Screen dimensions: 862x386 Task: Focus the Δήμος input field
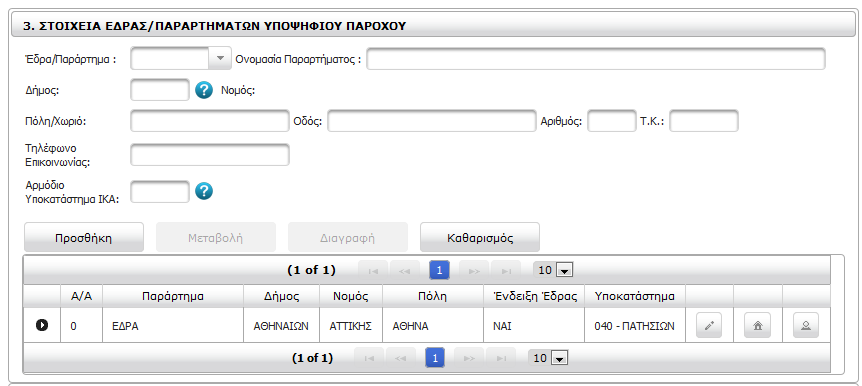coord(160,90)
